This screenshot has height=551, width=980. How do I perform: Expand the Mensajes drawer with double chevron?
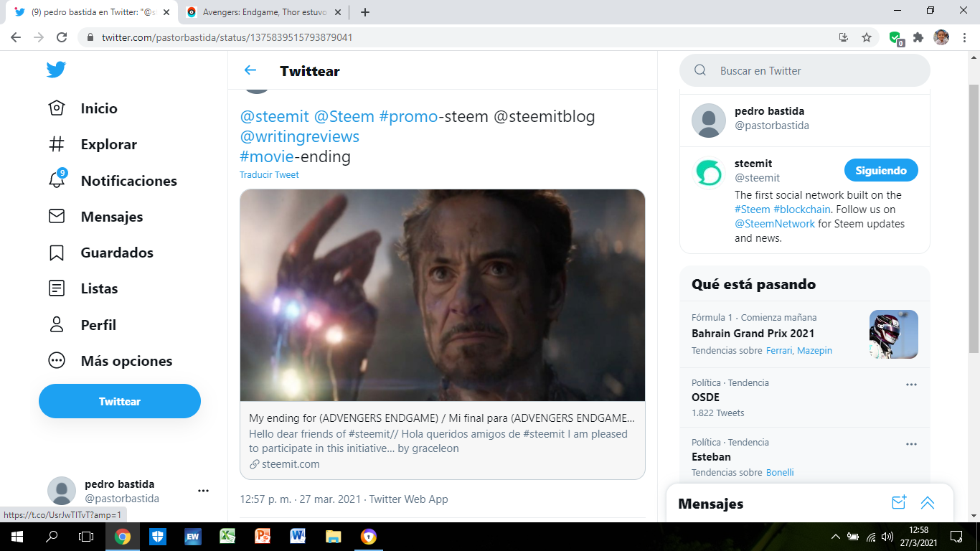[x=928, y=503]
